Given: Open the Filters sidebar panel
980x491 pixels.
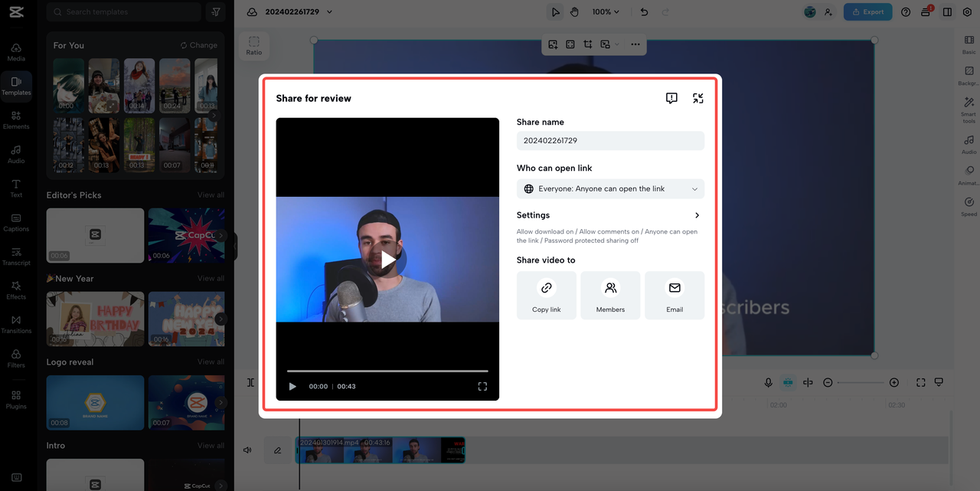Looking at the screenshot, I should tap(16, 358).
